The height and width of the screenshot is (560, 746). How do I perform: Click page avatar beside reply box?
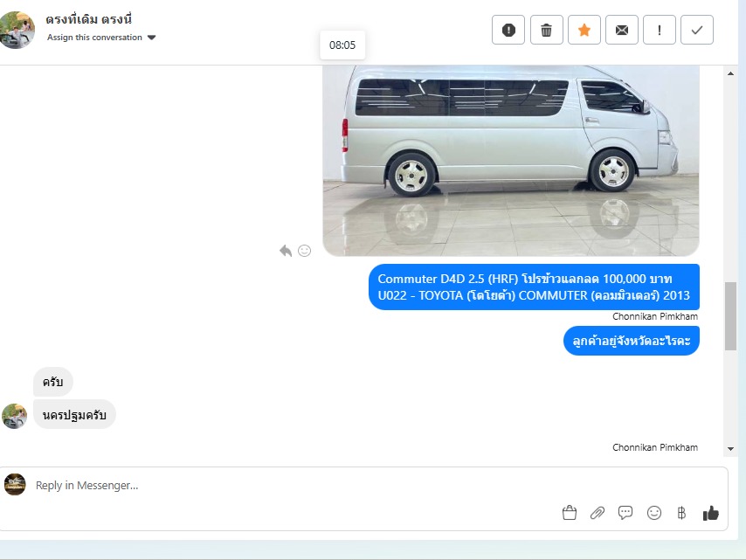coord(15,485)
